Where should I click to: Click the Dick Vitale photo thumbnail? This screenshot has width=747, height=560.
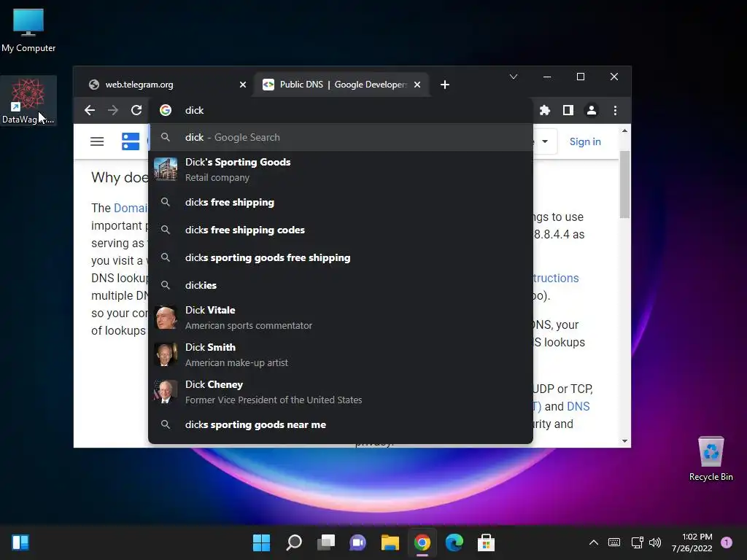tap(166, 318)
